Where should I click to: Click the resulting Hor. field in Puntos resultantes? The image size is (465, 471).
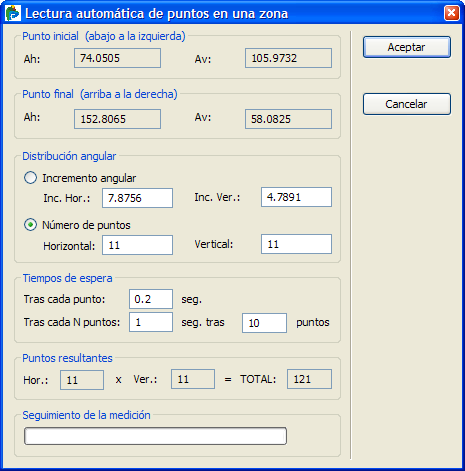[x=82, y=380]
